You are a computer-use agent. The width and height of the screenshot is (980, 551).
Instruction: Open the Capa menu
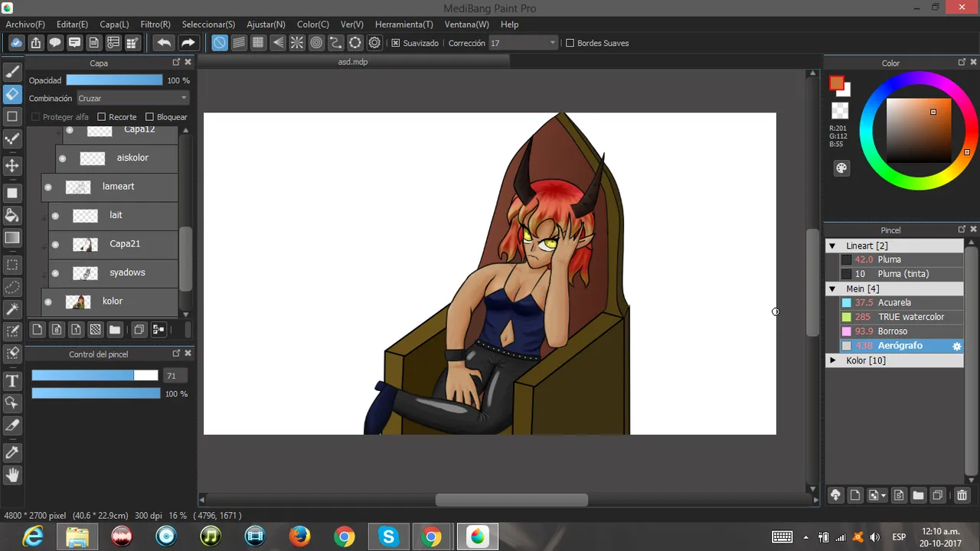(114, 24)
